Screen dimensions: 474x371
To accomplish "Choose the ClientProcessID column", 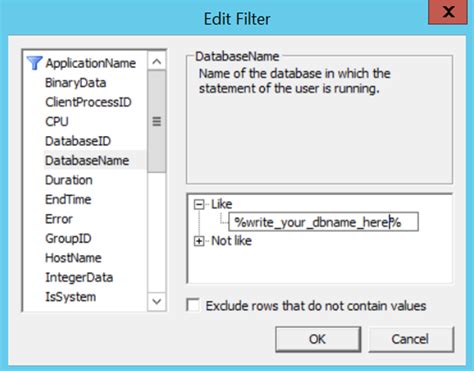I will click(x=88, y=102).
